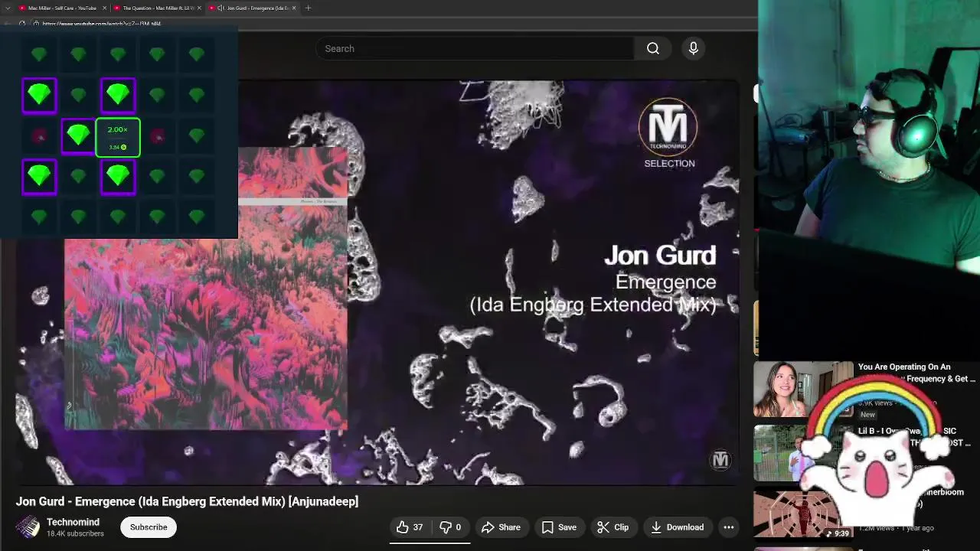Start voice search with the microphone icon
The height and width of the screenshot is (551, 980).
[x=693, y=48]
